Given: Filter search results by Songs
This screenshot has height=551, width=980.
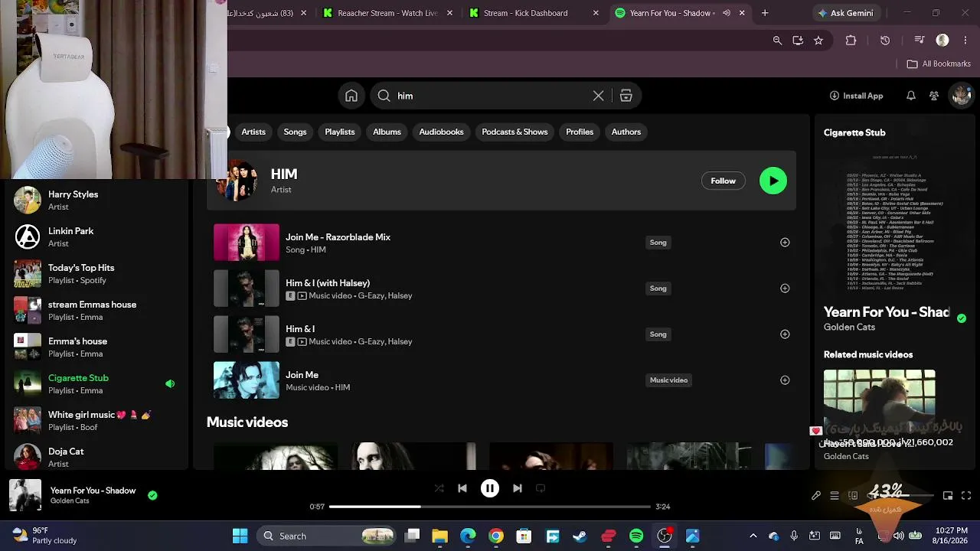Looking at the screenshot, I should coord(295,132).
